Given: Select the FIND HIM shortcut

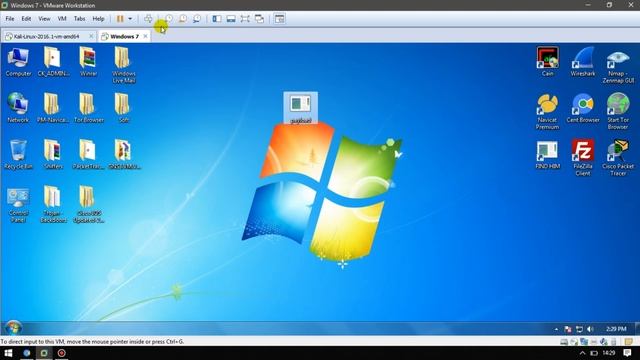Looking at the screenshot, I should click(x=547, y=155).
